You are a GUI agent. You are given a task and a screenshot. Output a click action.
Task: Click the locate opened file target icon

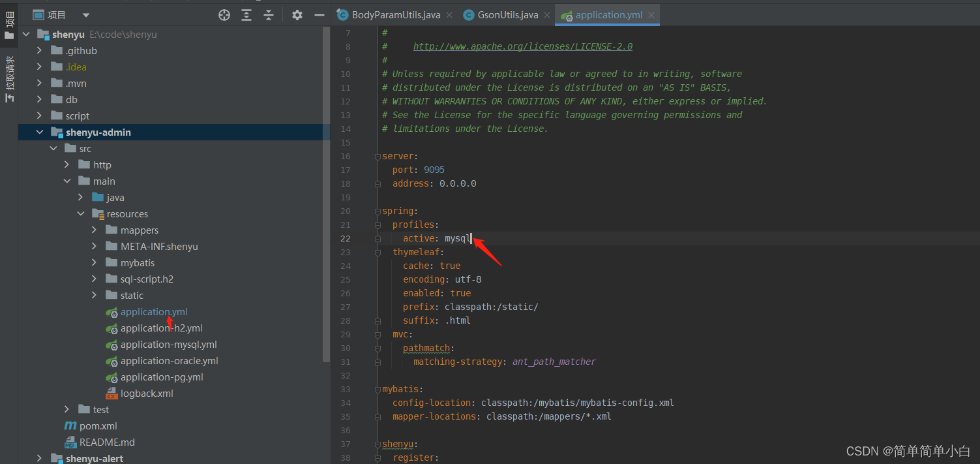coord(224,15)
